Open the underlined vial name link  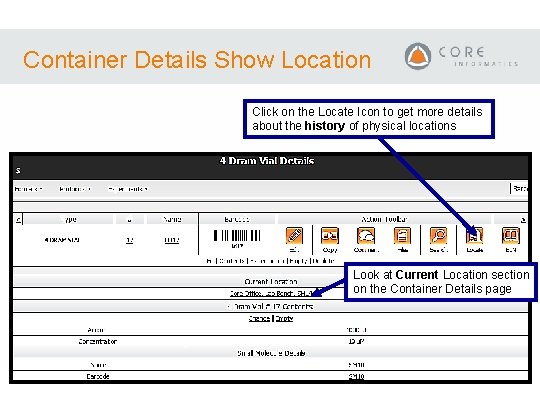[x=172, y=240]
